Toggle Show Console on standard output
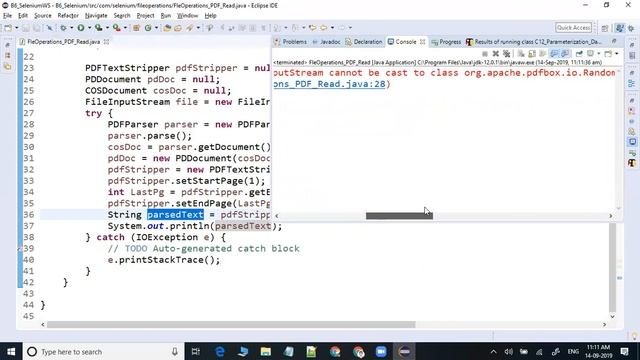The width and height of the screenshot is (640, 360). [554, 53]
